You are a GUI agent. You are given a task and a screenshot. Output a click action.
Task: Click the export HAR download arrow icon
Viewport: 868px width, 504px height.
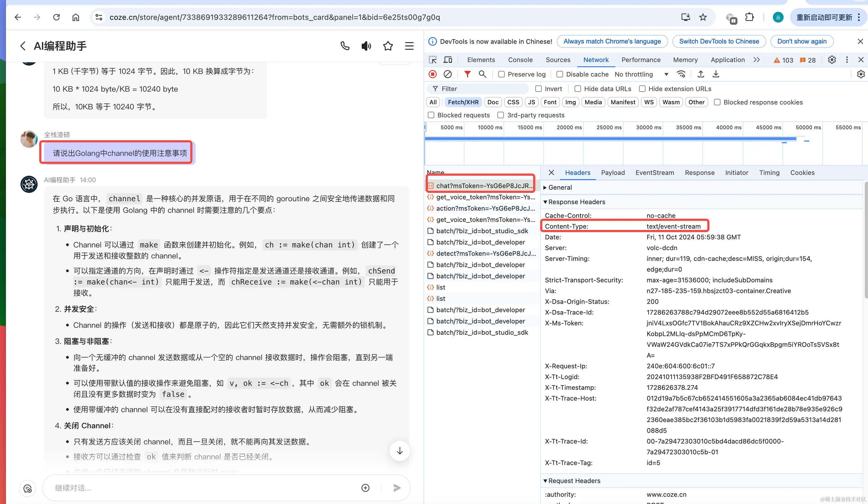click(716, 74)
